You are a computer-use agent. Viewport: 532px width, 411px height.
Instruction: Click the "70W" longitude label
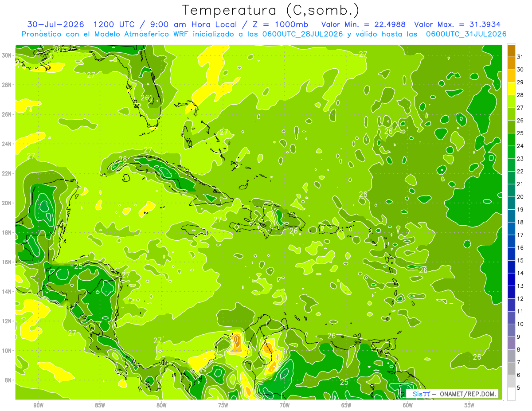[285, 405]
